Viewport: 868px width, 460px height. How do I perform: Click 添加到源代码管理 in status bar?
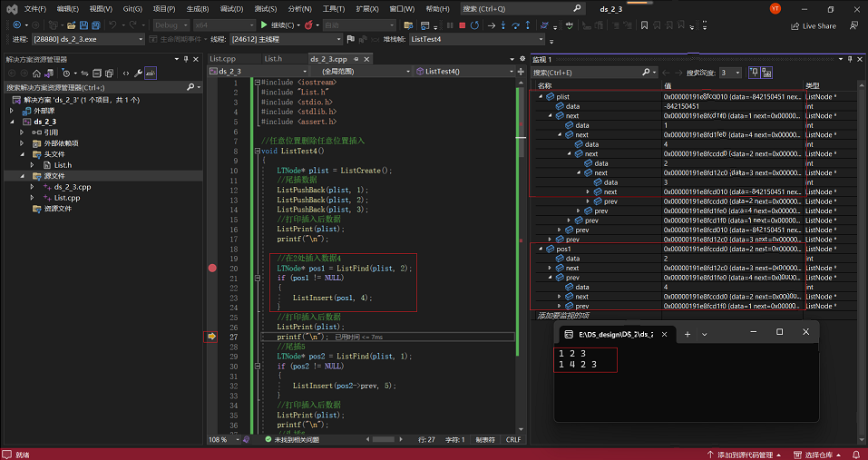(747, 455)
